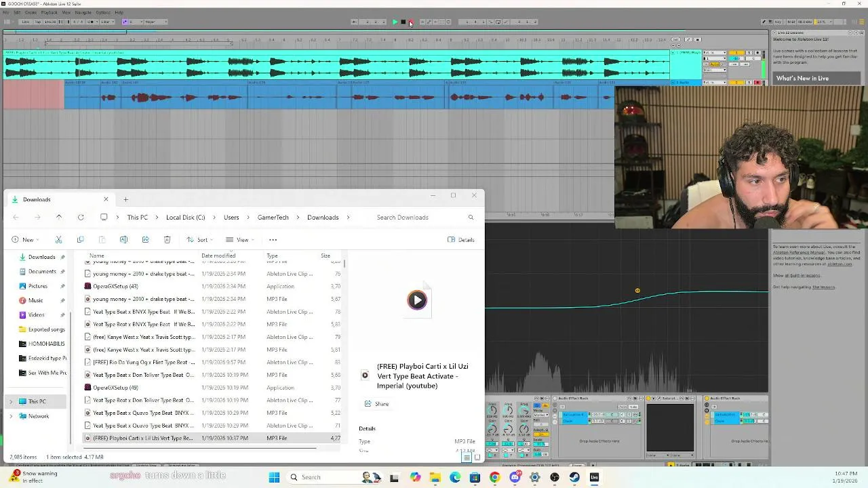Open Google Chrome from the taskbar
Image resolution: width=868 pixels, height=488 pixels.
pyautogui.click(x=494, y=477)
